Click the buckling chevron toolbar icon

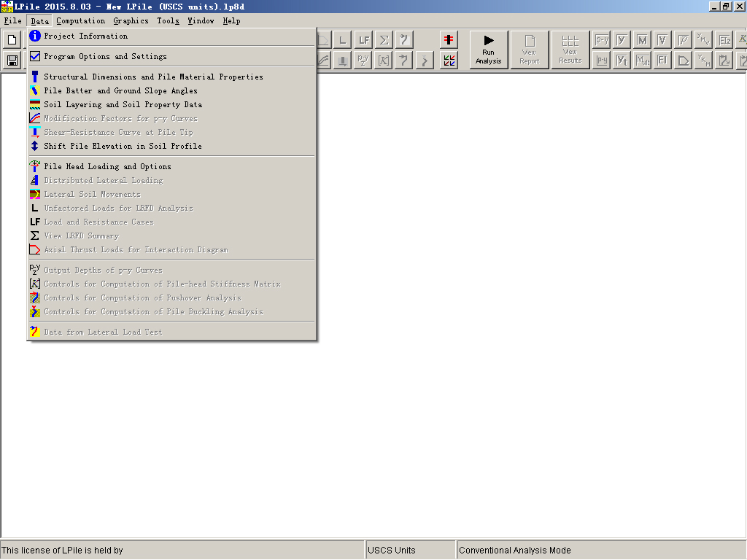point(425,61)
